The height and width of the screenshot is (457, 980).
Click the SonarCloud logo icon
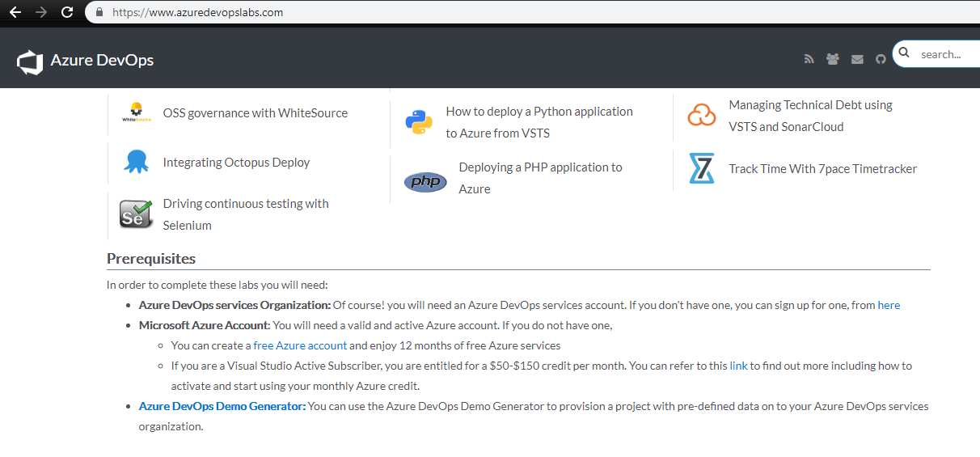pyautogui.click(x=702, y=115)
